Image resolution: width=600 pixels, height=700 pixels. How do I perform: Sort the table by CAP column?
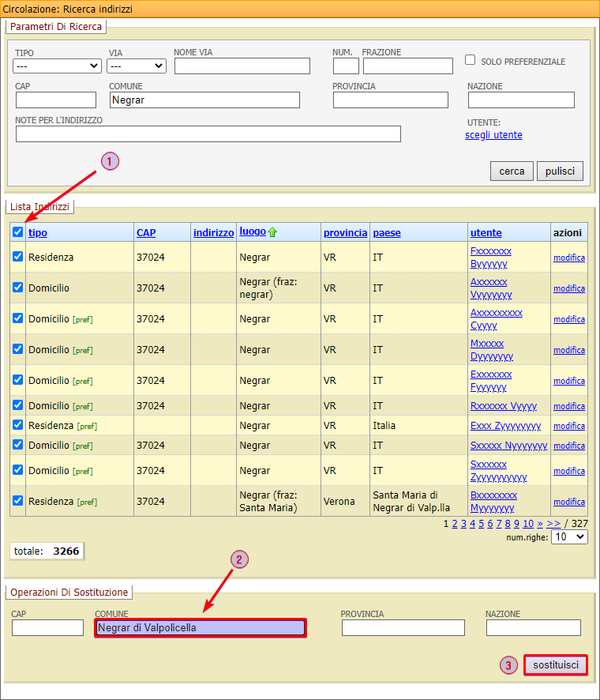coord(146,233)
